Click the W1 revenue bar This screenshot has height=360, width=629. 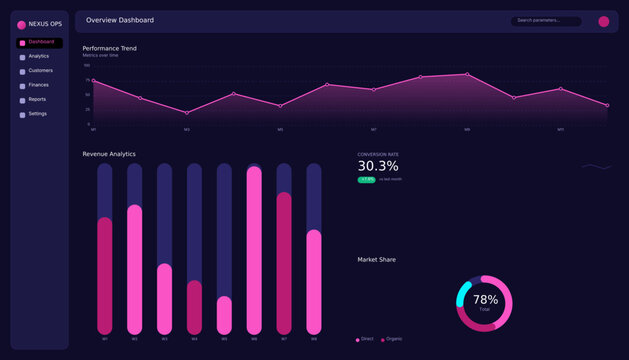[105, 276]
